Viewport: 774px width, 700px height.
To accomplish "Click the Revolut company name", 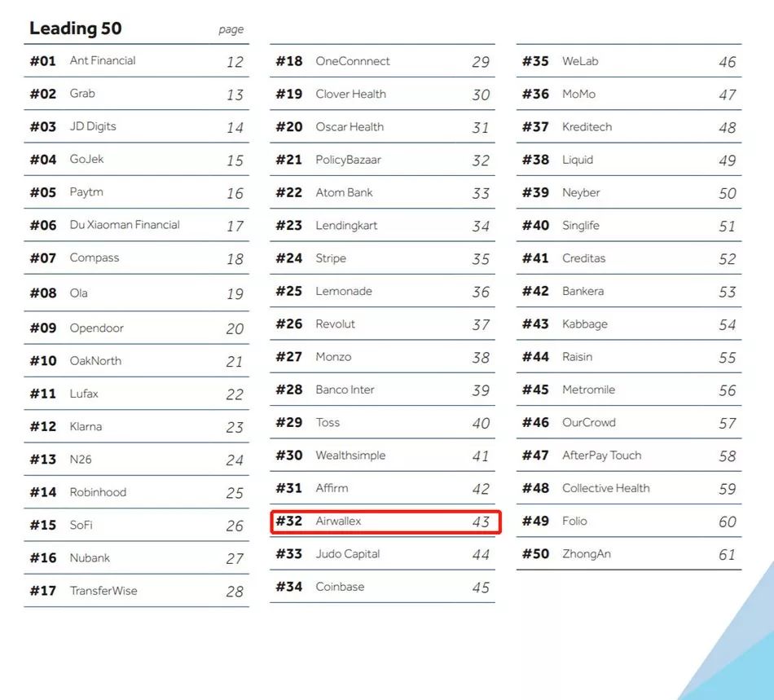I will [x=336, y=324].
